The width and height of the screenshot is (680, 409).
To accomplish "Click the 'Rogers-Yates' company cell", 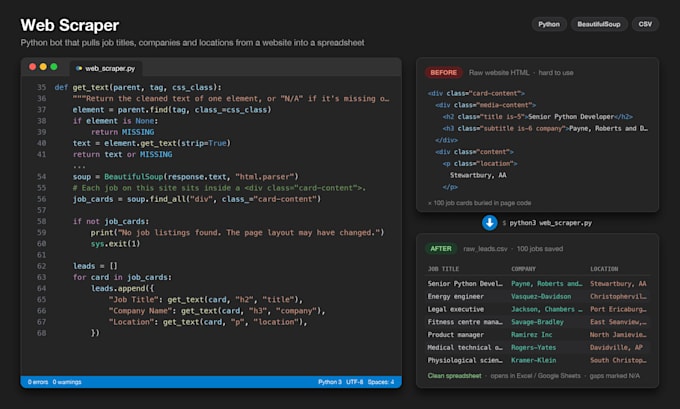I will coord(533,347).
